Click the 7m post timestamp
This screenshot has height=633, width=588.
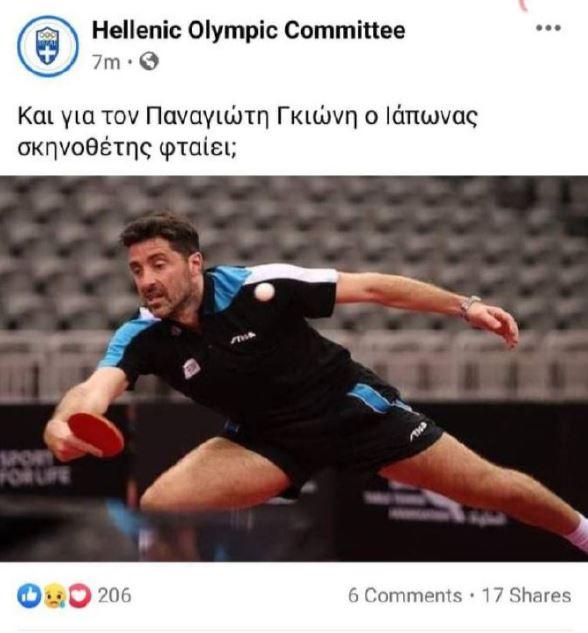106,63
